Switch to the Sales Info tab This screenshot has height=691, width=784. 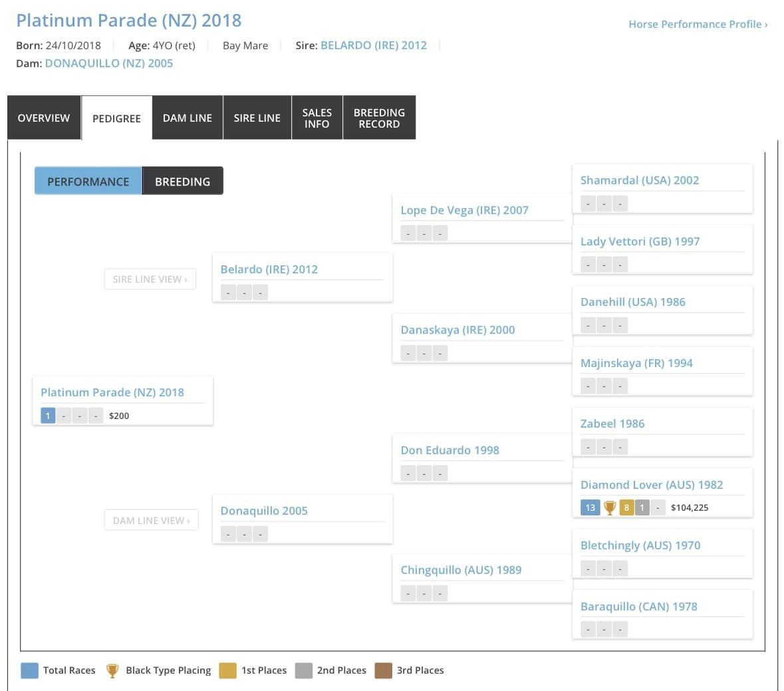coord(317,118)
